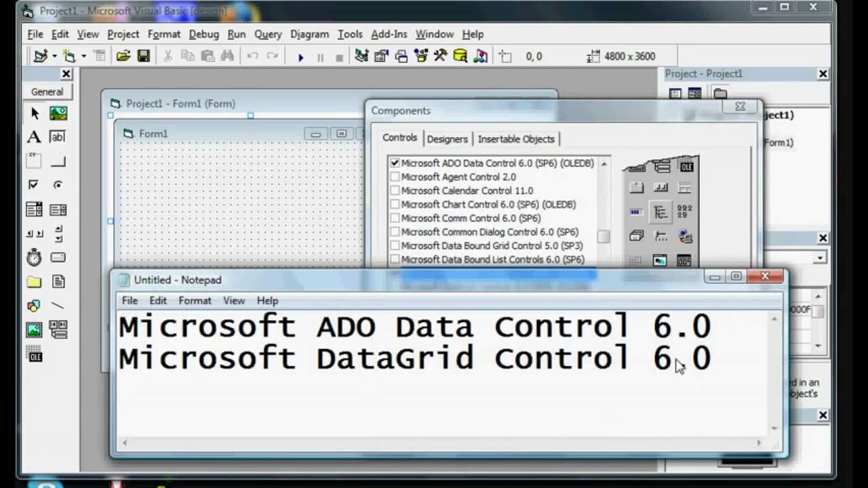
Task: Click the Save Project floppy icon
Action: (x=144, y=56)
